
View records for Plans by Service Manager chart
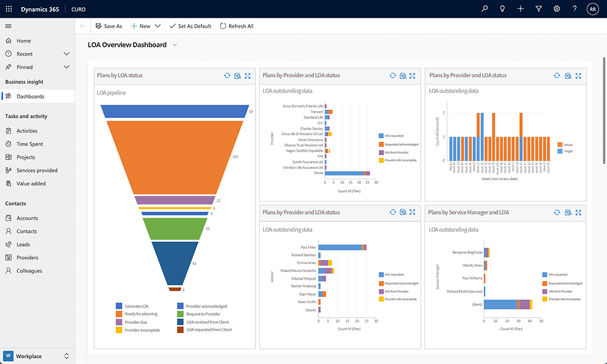point(568,212)
